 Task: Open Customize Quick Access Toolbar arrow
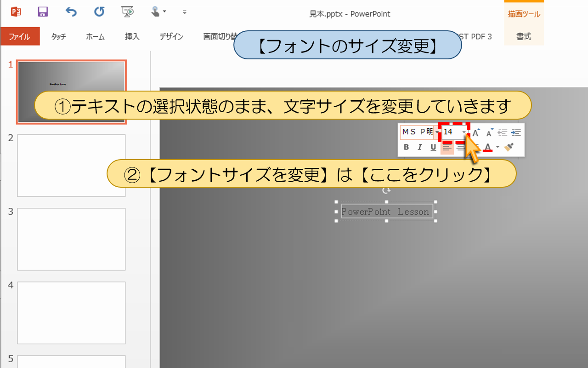pyautogui.click(x=185, y=11)
